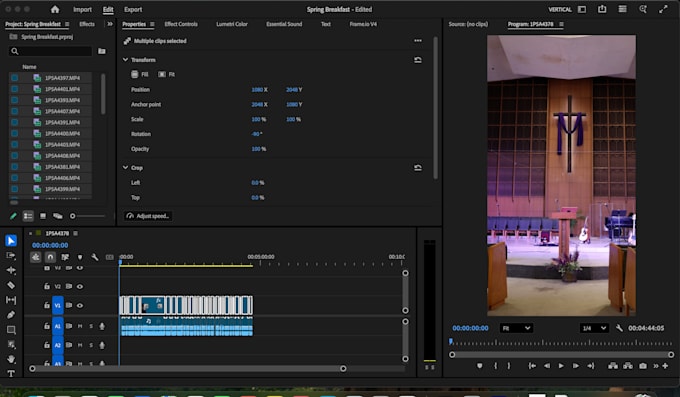Open Program monitor settings wrench

pyautogui.click(x=619, y=328)
